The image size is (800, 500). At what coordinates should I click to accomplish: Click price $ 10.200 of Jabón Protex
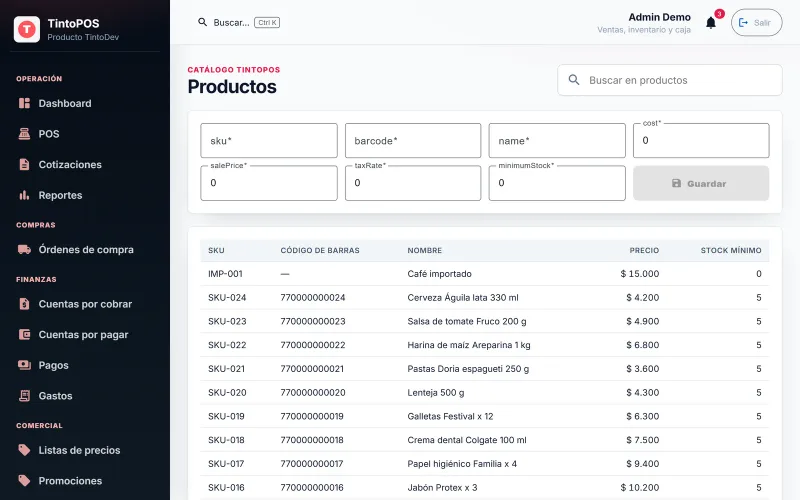click(640, 487)
